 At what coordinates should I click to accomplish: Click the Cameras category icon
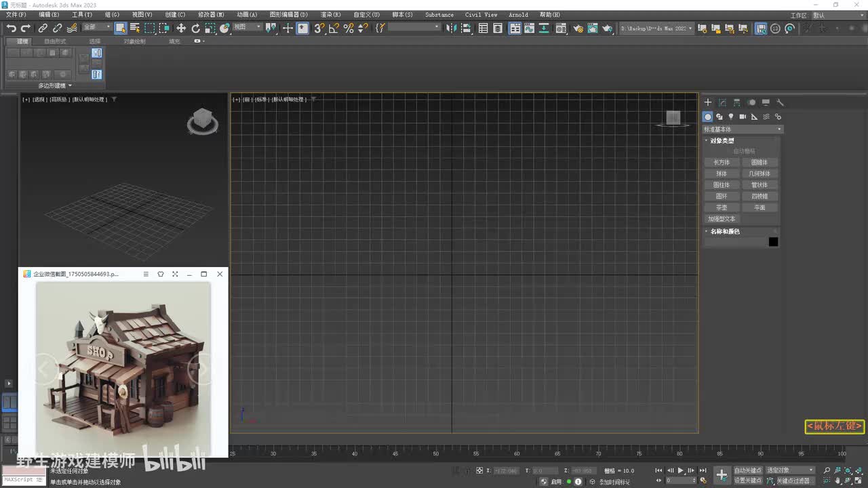pyautogui.click(x=743, y=117)
